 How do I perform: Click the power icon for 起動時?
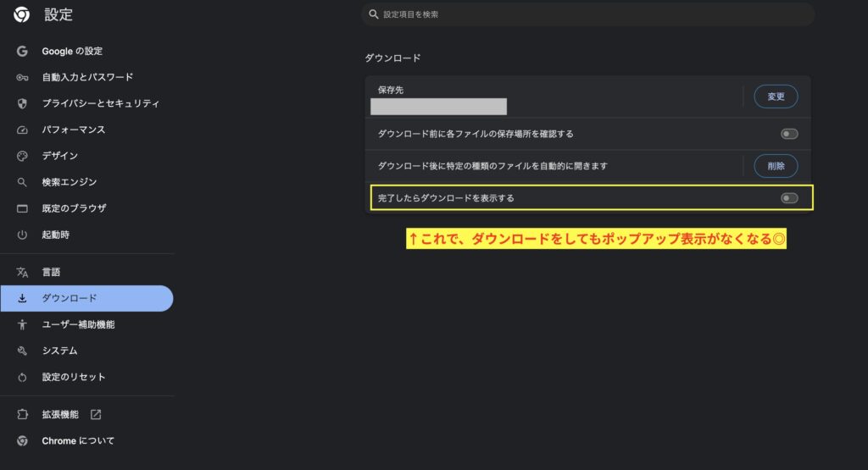(23, 235)
